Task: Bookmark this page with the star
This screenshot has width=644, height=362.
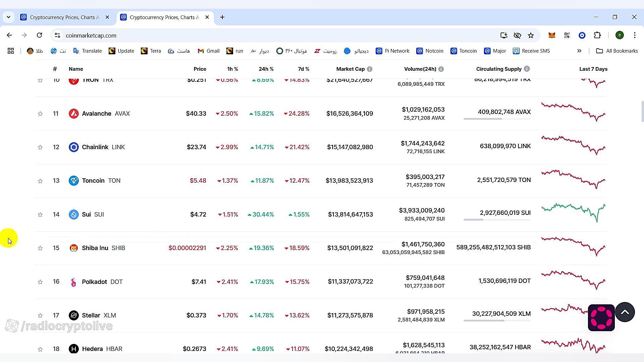Action: coord(531,35)
